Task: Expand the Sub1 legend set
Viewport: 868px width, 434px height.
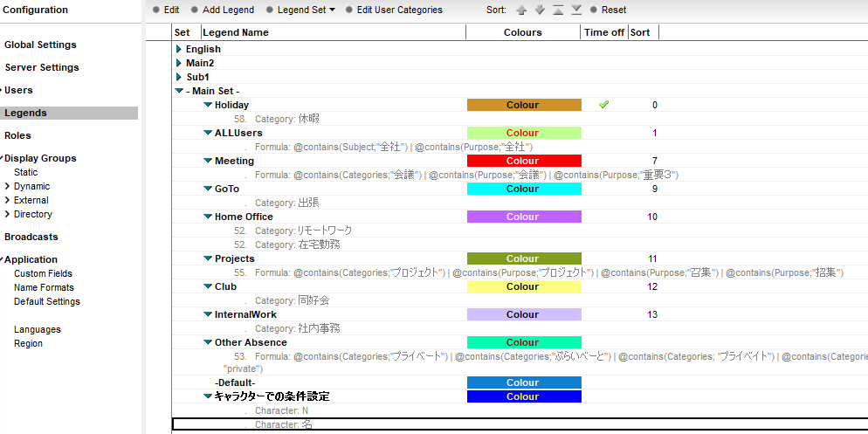Action: click(x=179, y=77)
